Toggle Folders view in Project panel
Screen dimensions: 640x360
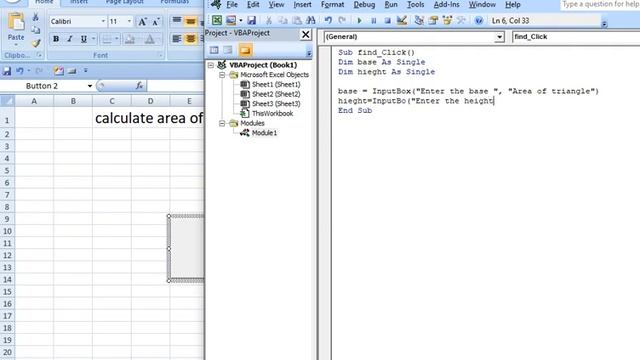click(x=245, y=50)
